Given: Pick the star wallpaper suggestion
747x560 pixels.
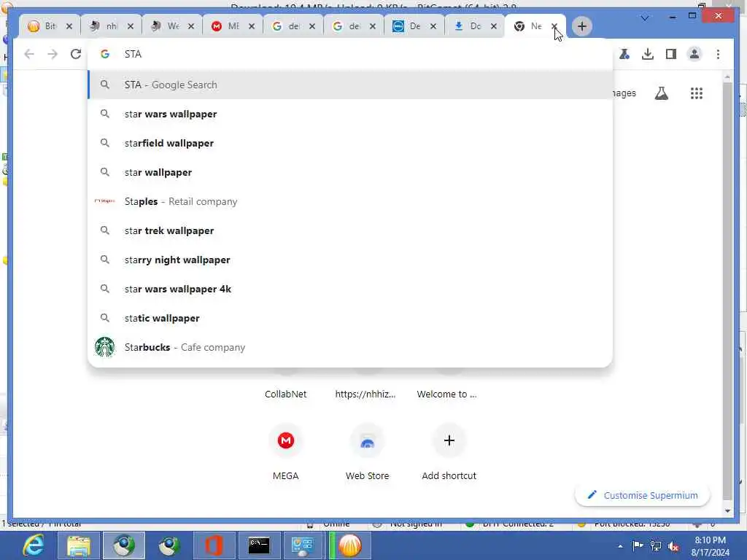Looking at the screenshot, I should point(350,172).
